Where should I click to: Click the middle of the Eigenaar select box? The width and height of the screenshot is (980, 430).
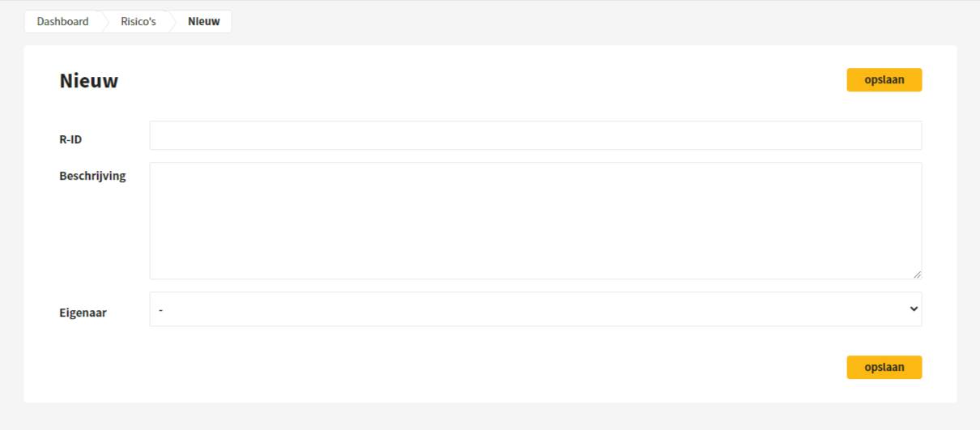click(535, 309)
